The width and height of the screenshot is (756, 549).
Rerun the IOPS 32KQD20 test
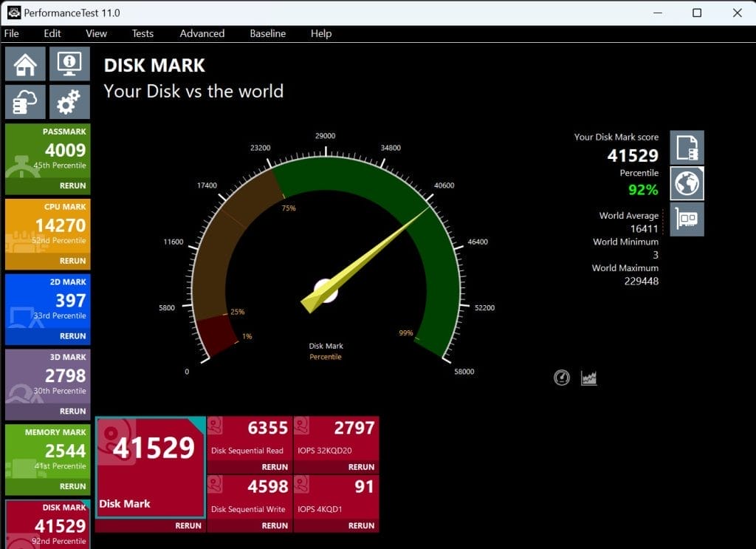[361, 467]
